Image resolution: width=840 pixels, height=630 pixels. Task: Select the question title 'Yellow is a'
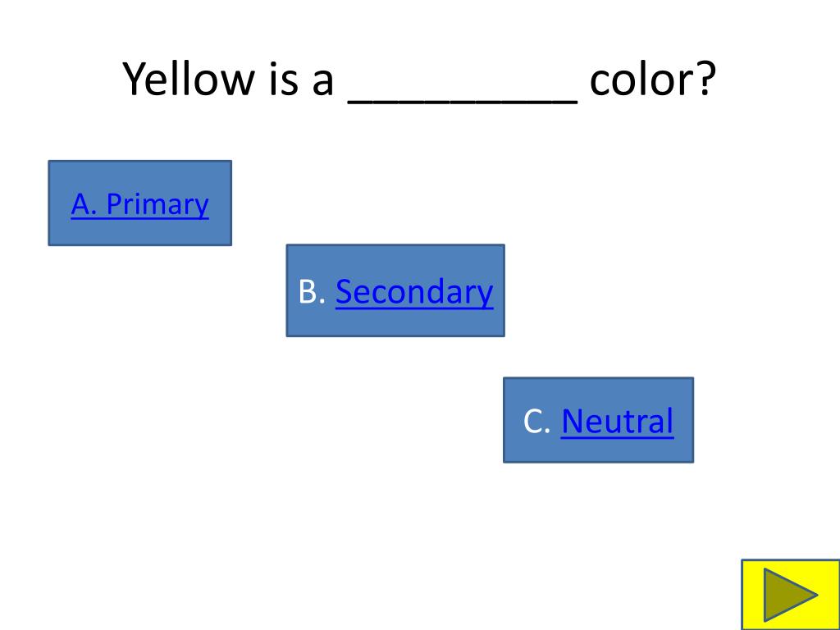point(229,79)
